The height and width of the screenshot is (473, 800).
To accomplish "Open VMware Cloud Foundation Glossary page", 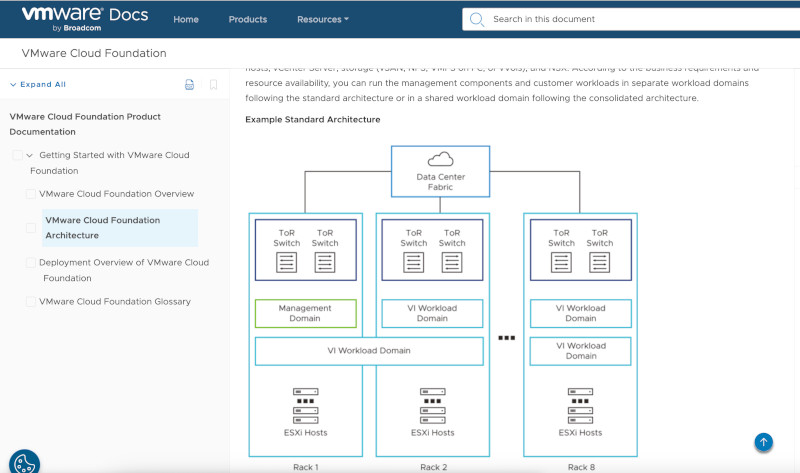I will coord(115,302).
